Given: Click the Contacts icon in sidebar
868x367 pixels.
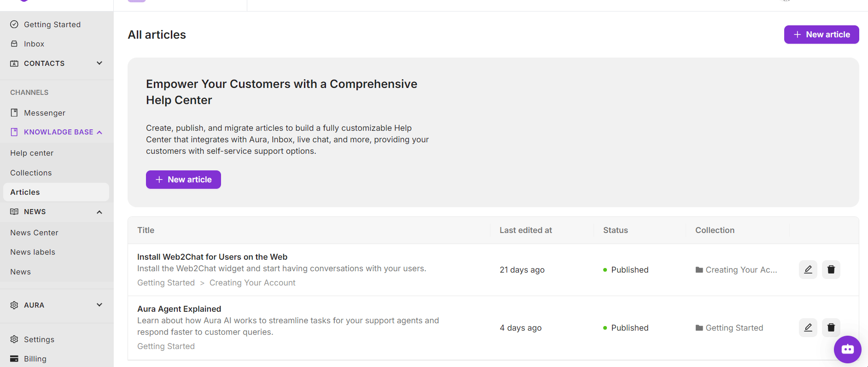Looking at the screenshot, I should 14,63.
